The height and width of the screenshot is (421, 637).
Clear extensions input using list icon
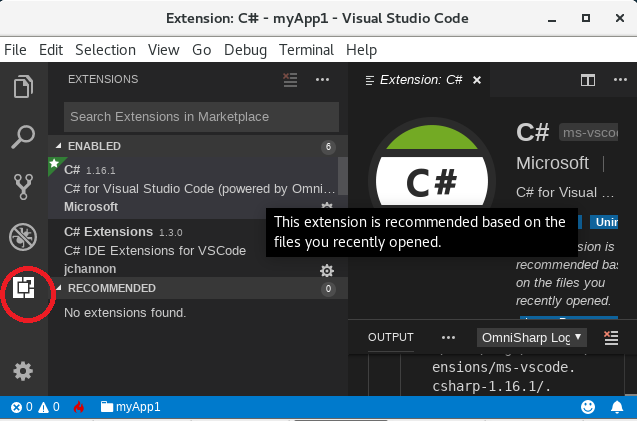pyautogui.click(x=291, y=80)
